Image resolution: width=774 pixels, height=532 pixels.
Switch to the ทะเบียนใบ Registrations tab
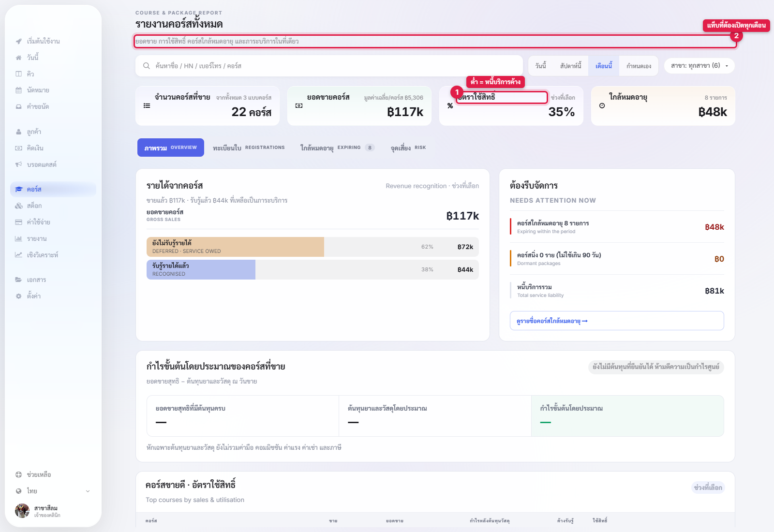(x=249, y=148)
